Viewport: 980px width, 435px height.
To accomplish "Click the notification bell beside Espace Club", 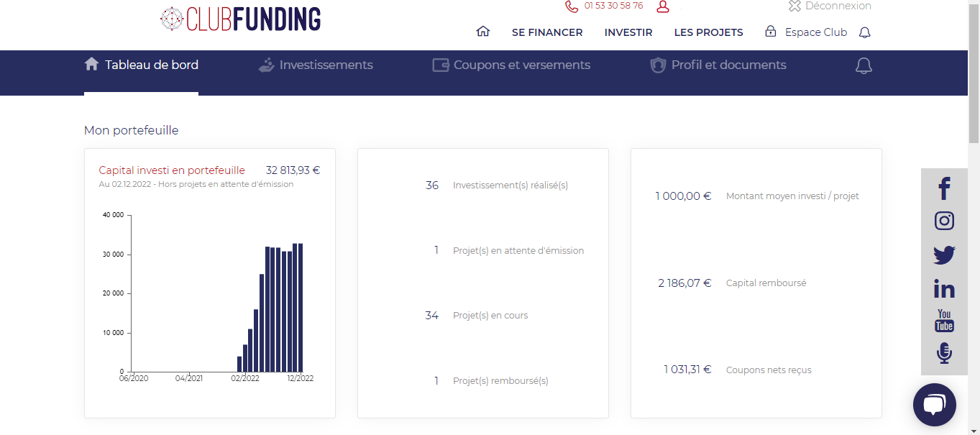I will click(865, 32).
